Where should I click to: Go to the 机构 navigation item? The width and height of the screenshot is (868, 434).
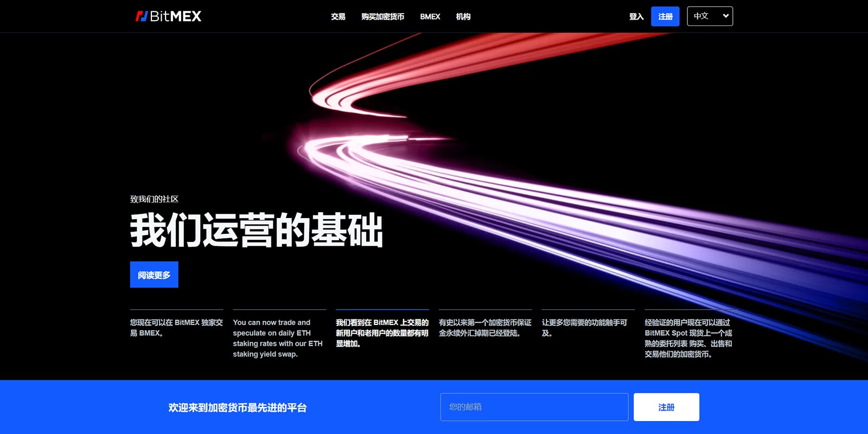tap(463, 17)
